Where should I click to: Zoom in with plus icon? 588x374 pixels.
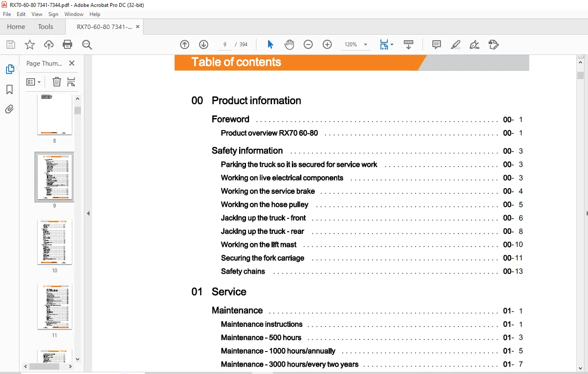[x=327, y=45]
